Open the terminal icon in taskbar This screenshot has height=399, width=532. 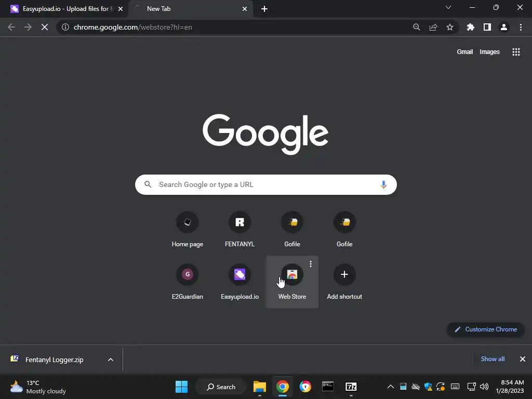328,387
